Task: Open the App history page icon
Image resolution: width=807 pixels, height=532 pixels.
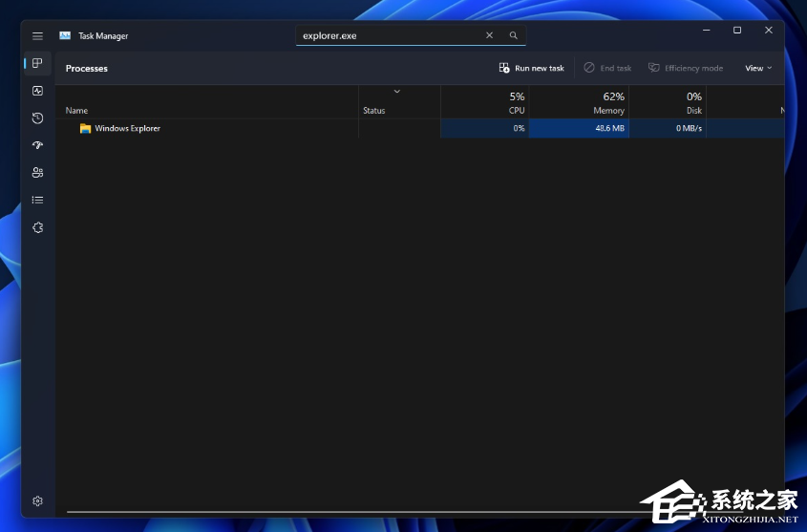Action: click(x=37, y=118)
